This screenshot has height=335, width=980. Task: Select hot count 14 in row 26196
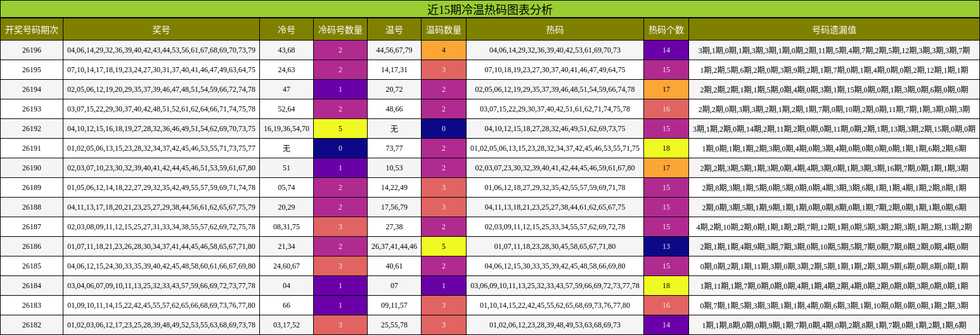pos(666,50)
